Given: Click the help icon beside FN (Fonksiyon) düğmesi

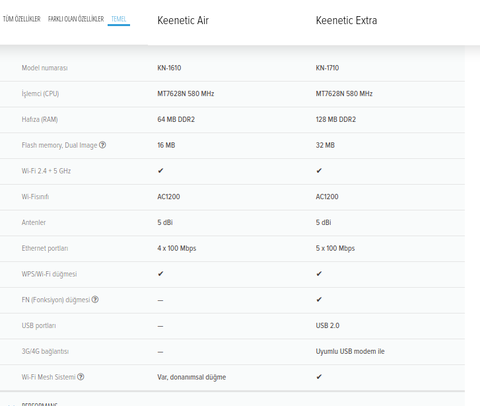Looking at the screenshot, I should tap(95, 299).
